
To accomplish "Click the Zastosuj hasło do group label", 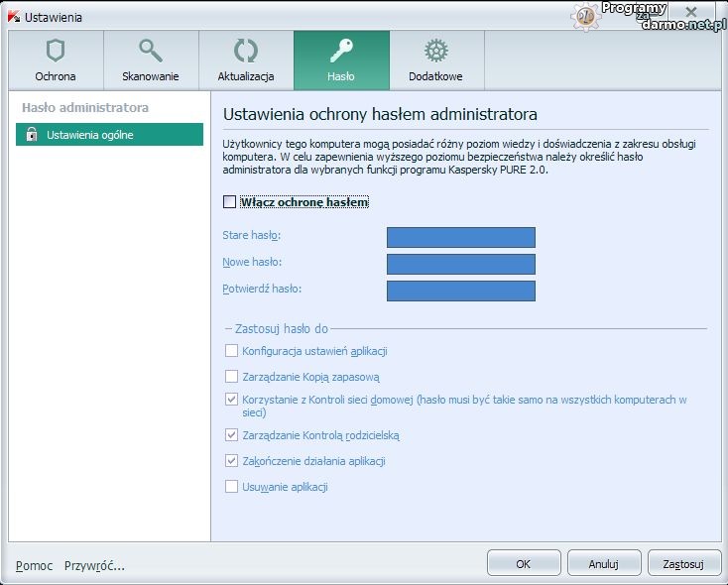I will pyautogui.click(x=282, y=329).
